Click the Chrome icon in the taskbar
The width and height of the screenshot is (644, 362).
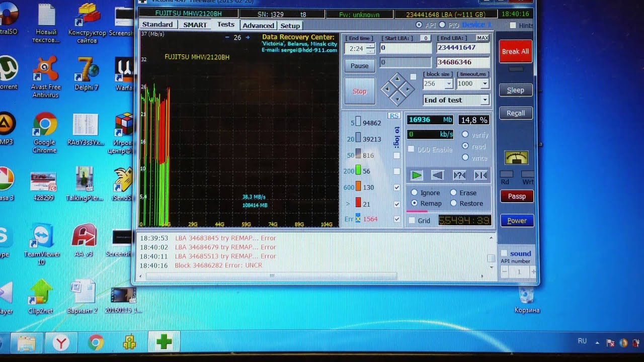(96, 343)
